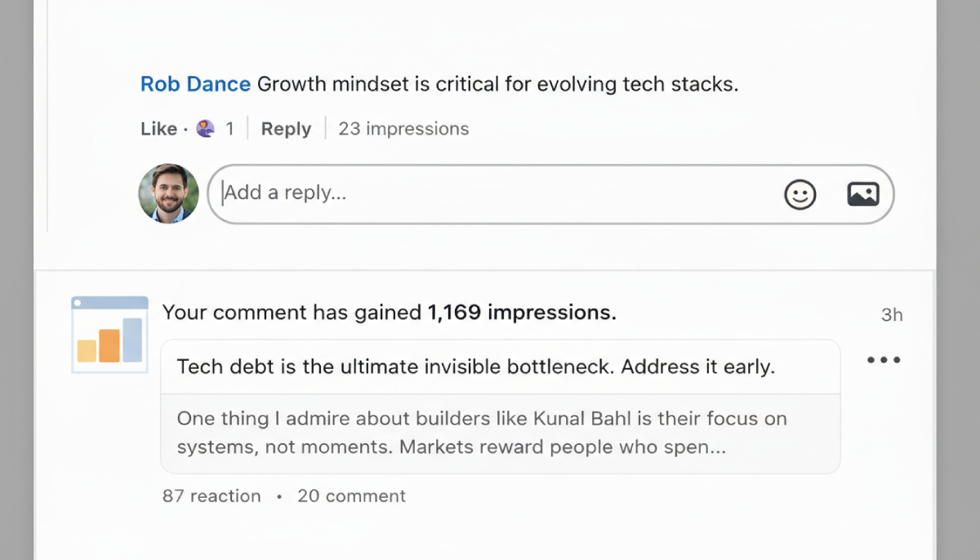Viewport: 980px width, 560px height.
Task: Click the profile avatar photo
Action: pos(169,193)
